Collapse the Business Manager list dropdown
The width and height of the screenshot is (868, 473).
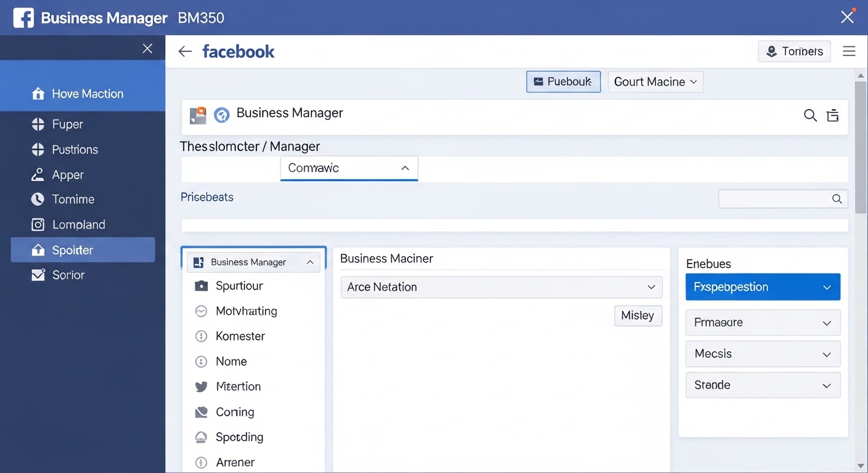pyautogui.click(x=253, y=262)
